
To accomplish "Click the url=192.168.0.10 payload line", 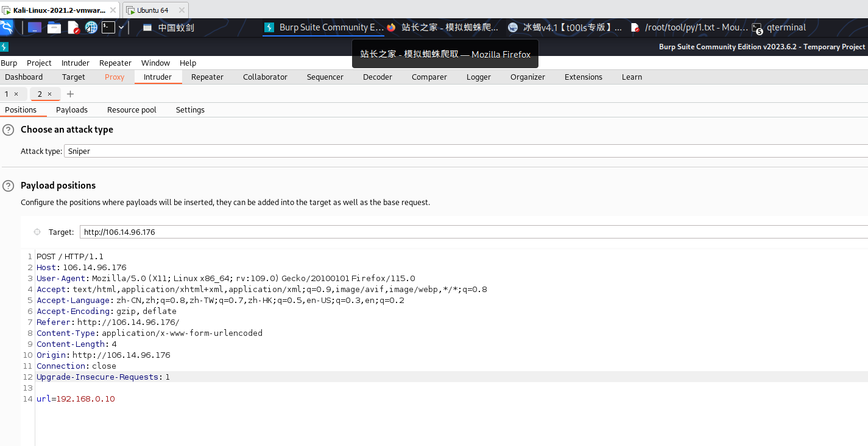I will pyautogui.click(x=76, y=399).
